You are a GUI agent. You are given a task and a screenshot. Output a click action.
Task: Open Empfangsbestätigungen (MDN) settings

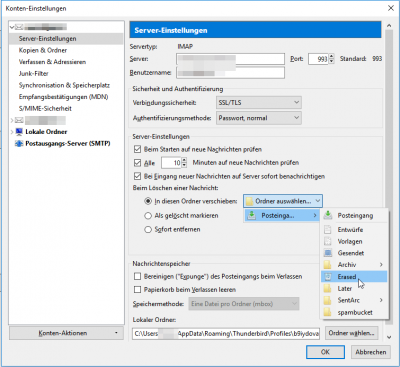pos(63,97)
